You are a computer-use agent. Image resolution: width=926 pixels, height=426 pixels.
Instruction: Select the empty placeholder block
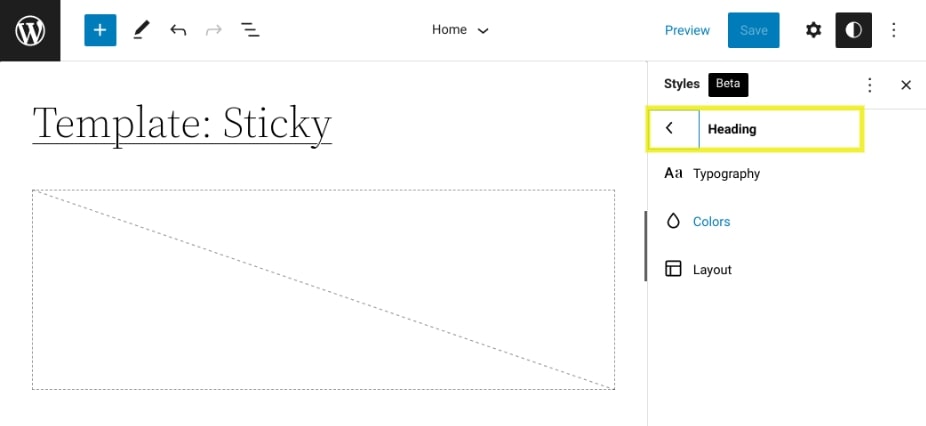click(x=323, y=289)
